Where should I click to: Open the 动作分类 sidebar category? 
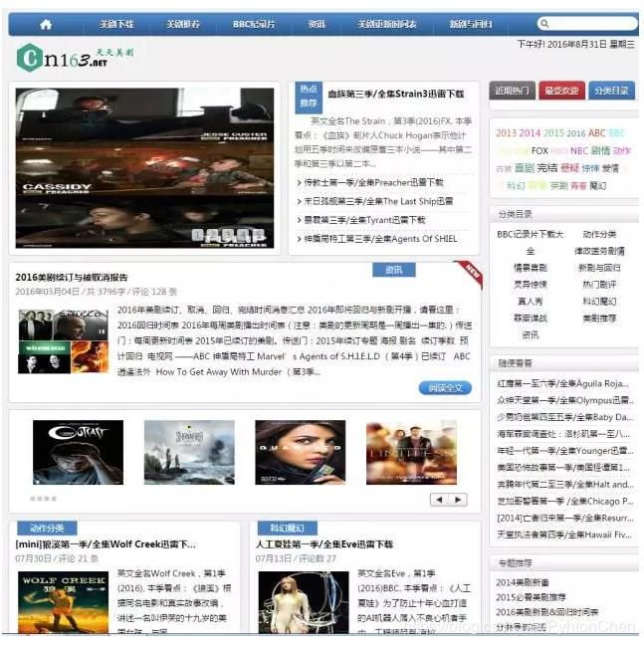tap(599, 235)
